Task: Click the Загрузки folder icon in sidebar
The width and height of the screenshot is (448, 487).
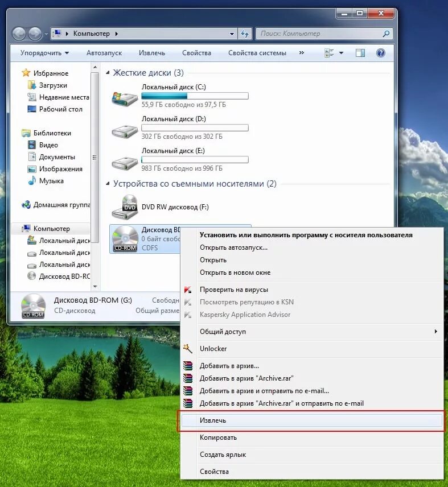Action: point(32,85)
